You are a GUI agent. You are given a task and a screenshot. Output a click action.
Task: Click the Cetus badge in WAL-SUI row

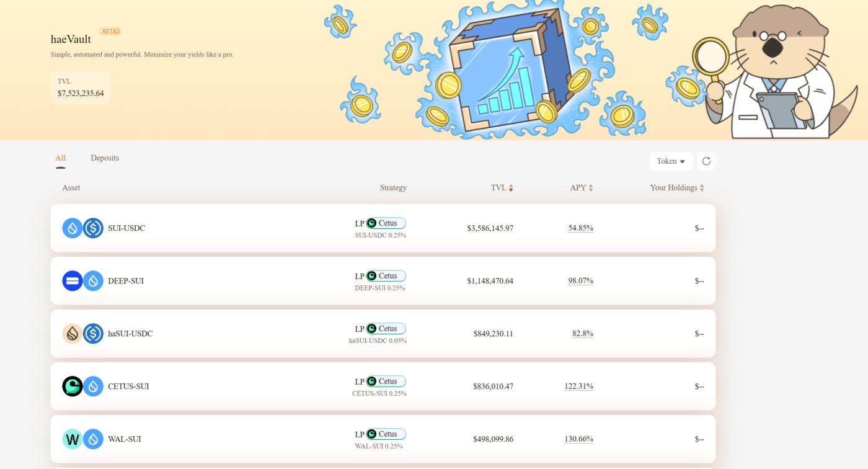(x=386, y=434)
